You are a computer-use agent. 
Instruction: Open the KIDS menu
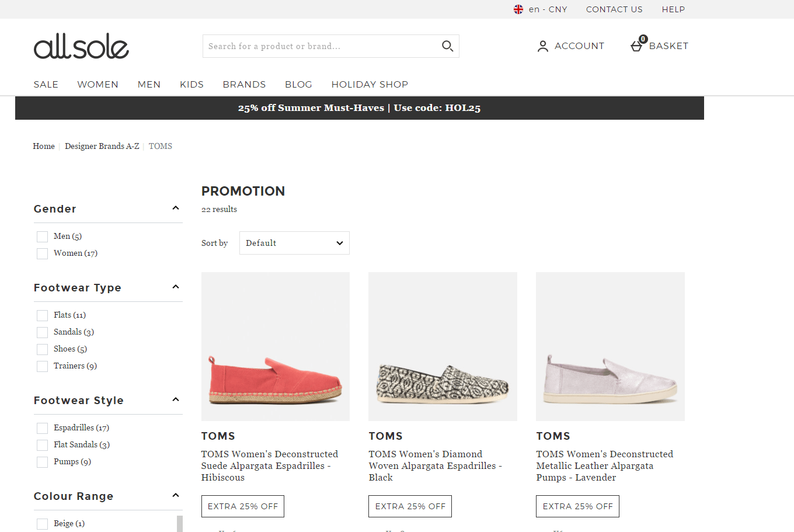point(191,84)
